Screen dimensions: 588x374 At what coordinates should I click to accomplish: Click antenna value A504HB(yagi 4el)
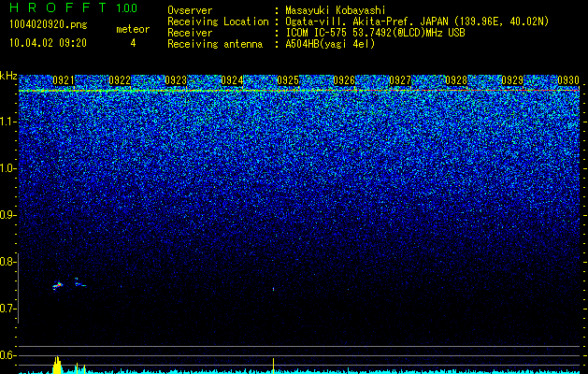point(330,44)
